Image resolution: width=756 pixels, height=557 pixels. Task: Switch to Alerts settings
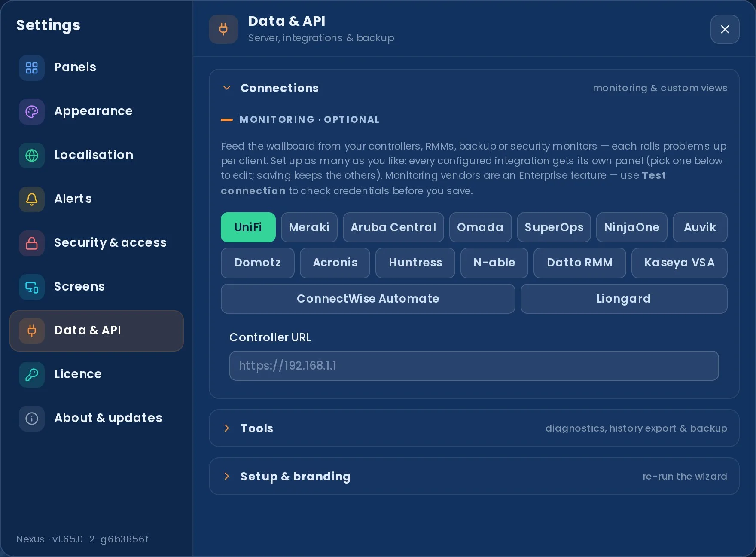coord(97,199)
